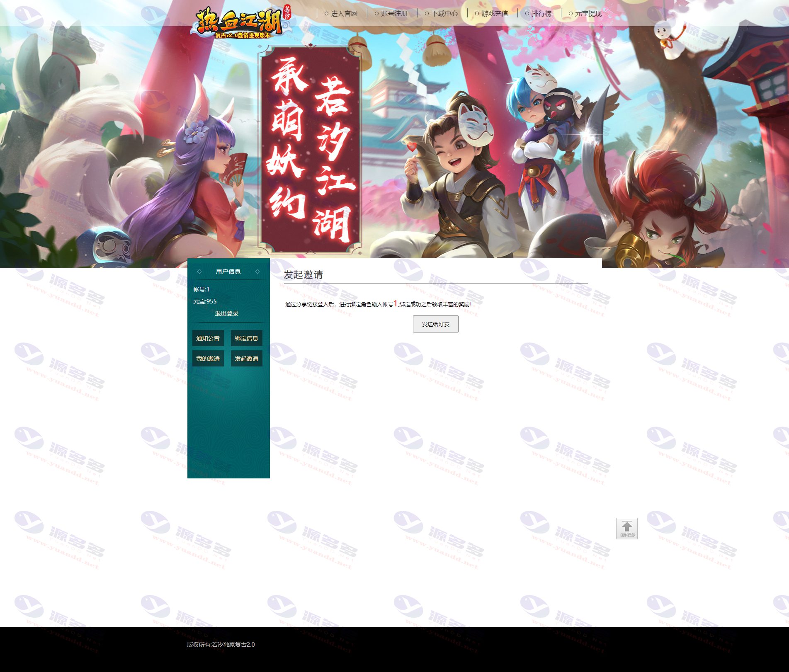Click the 用户信息 panel header
This screenshot has height=672, width=789.
(x=228, y=272)
